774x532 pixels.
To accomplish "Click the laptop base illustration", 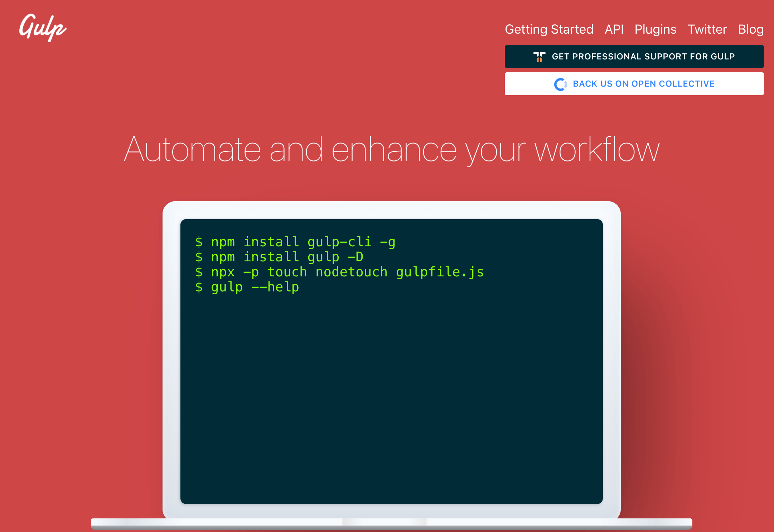I will (x=391, y=523).
